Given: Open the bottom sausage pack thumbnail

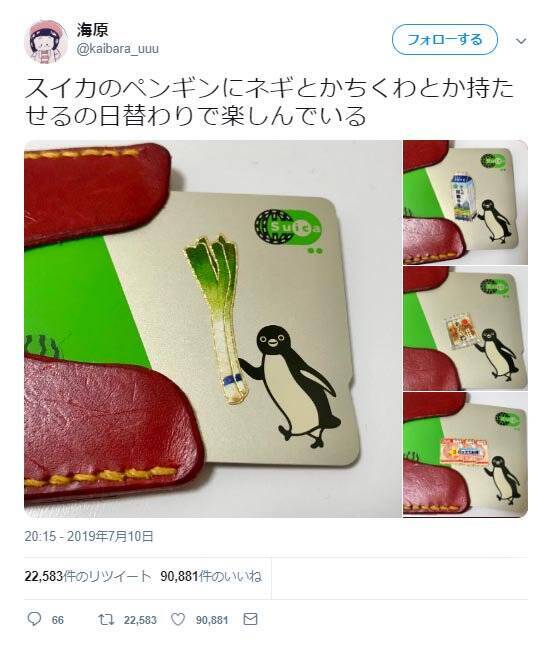Looking at the screenshot, I should click(465, 454).
